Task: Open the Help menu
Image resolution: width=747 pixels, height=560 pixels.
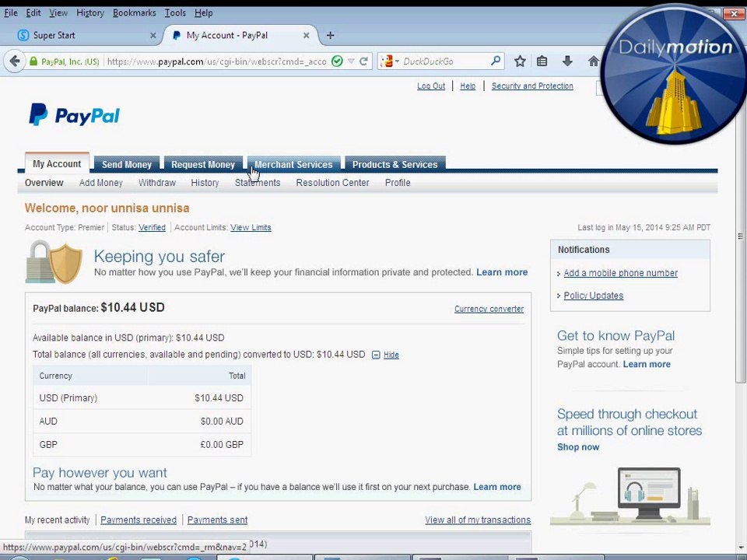Action: pyautogui.click(x=203, y=13)
